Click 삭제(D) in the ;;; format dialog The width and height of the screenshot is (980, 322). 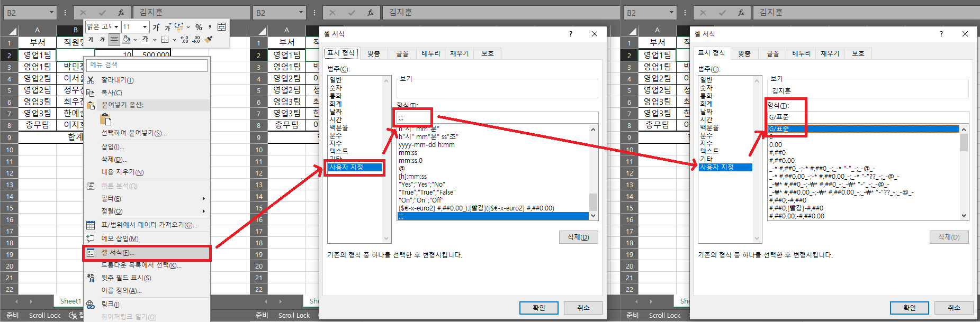578,237
